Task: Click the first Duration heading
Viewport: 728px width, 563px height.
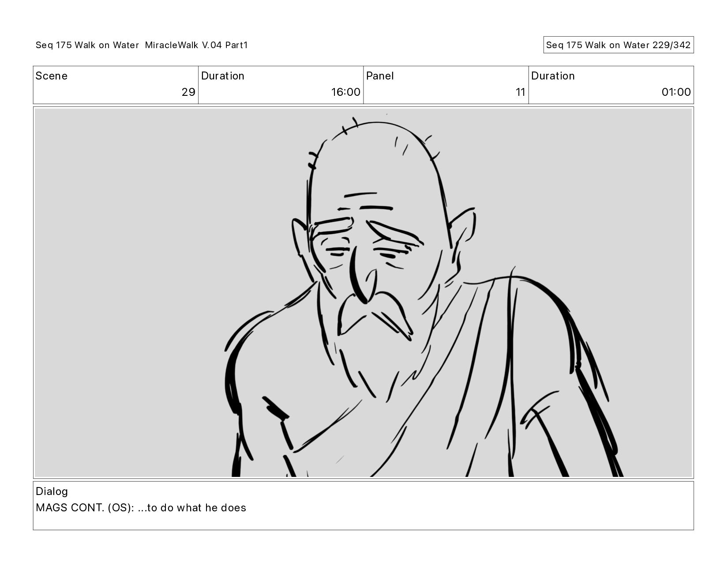Action: (222, 76)
